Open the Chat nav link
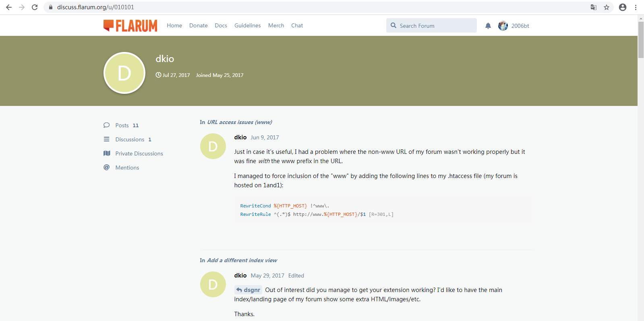 (x=297, y=25)
